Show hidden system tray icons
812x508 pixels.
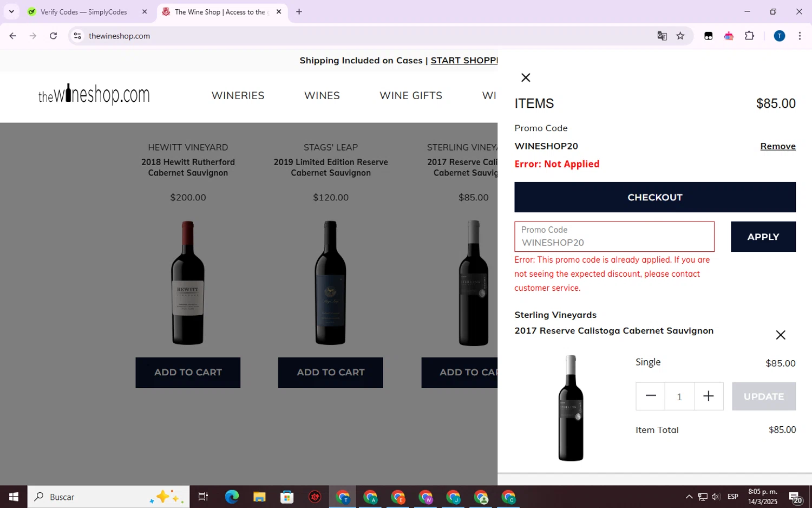[689, 497]
